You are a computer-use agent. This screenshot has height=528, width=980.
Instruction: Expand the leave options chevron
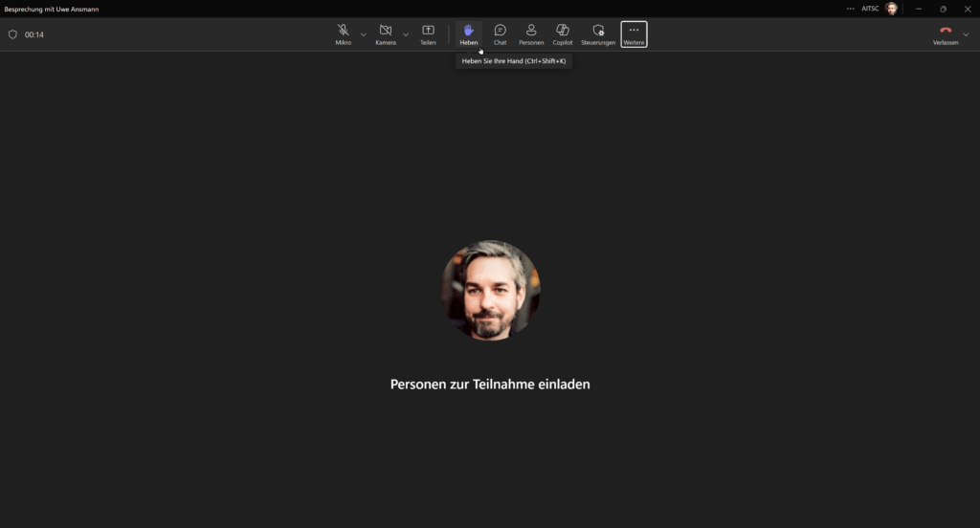point(966,34)
